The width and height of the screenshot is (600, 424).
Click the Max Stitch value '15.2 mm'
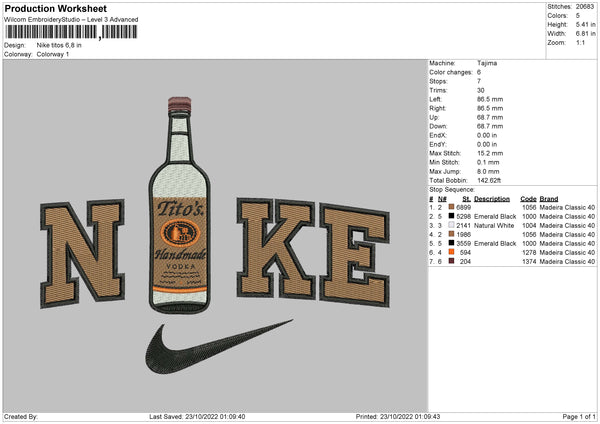click(x=490, y=153)
